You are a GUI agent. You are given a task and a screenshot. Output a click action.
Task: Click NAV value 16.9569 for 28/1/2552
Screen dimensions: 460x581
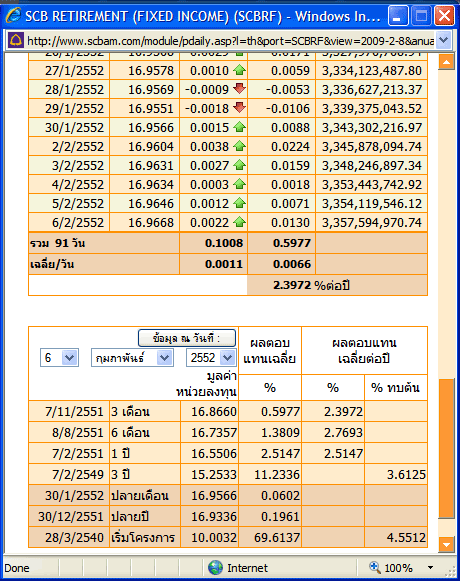(151, 89)
